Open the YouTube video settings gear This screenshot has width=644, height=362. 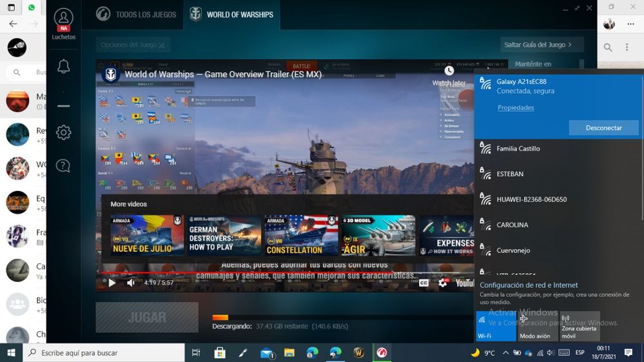click(x=443, y=283)
